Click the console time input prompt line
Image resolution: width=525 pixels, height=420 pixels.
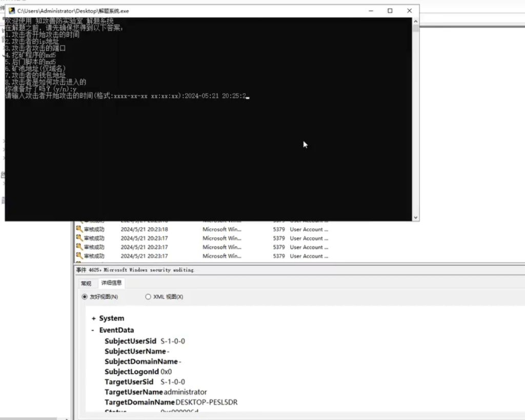click(x=127, y=96)
